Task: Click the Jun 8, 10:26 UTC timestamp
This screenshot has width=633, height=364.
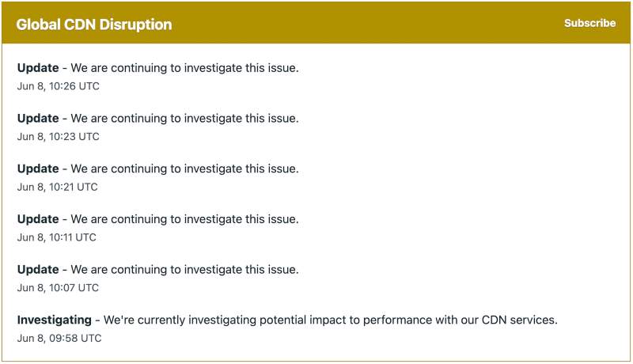Action: point(59,86)
